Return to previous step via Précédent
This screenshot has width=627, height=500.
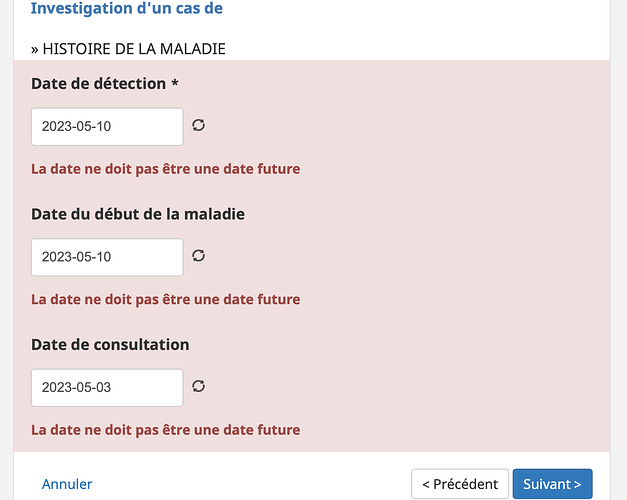[460, 484]
